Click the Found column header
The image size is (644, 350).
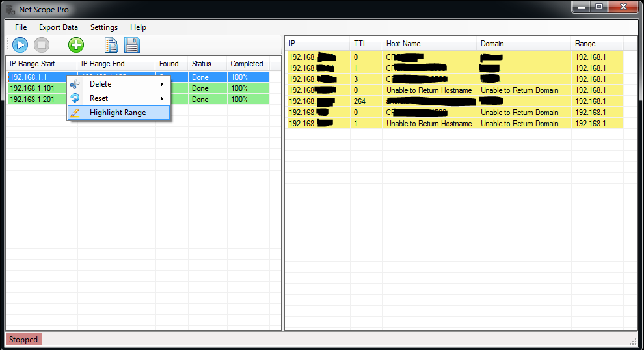171,64
